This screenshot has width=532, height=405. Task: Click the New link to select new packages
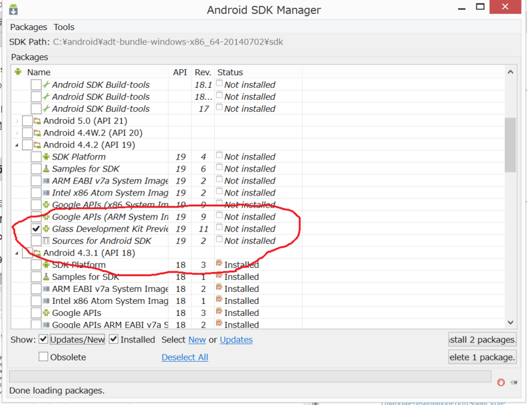(197, 340)
